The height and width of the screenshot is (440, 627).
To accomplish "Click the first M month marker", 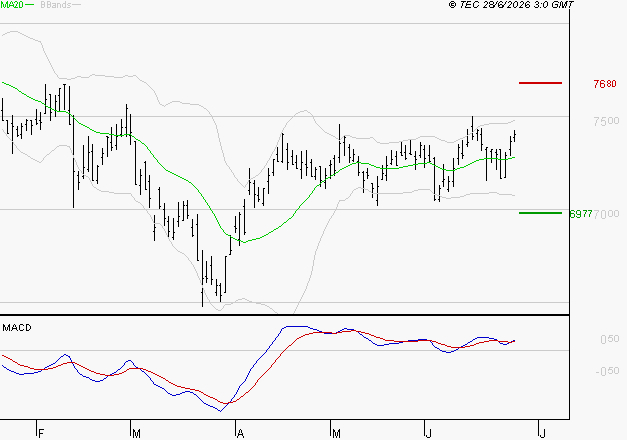I will (x=136, y=433).
